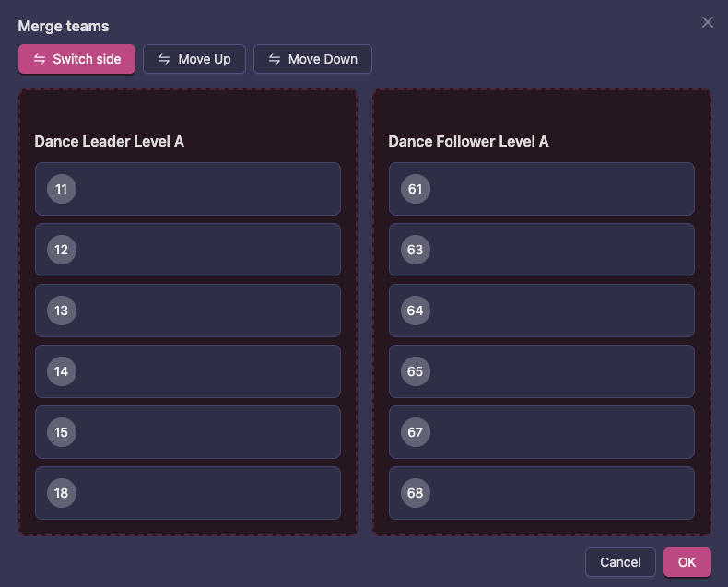Select leader number 12 badge

pyautogui.click(x=62, y=250)
